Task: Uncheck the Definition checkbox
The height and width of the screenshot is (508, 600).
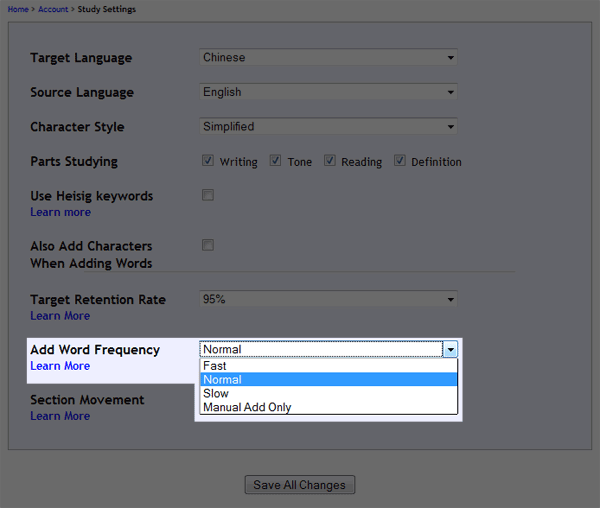Action: tap(400, 161)
